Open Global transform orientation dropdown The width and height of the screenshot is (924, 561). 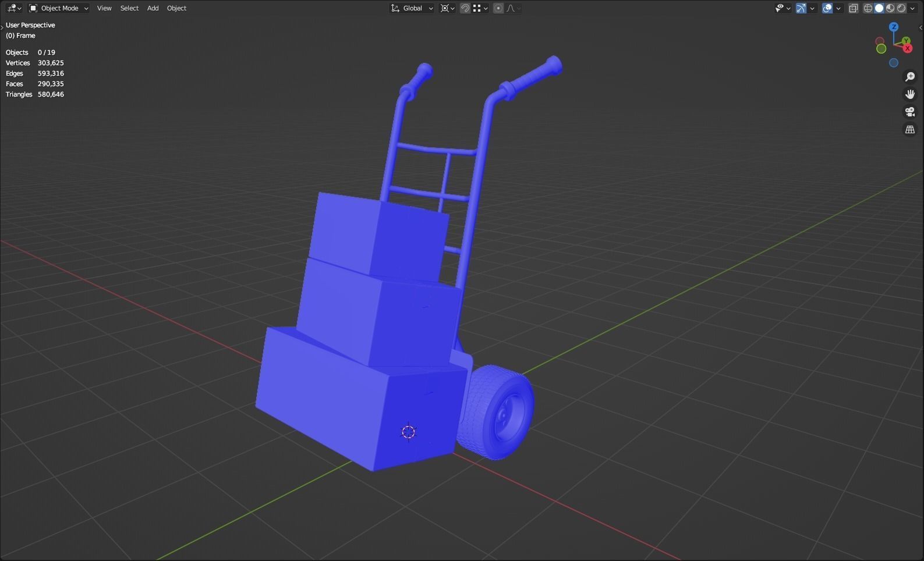pyautogui.click(x=412, y=8)
